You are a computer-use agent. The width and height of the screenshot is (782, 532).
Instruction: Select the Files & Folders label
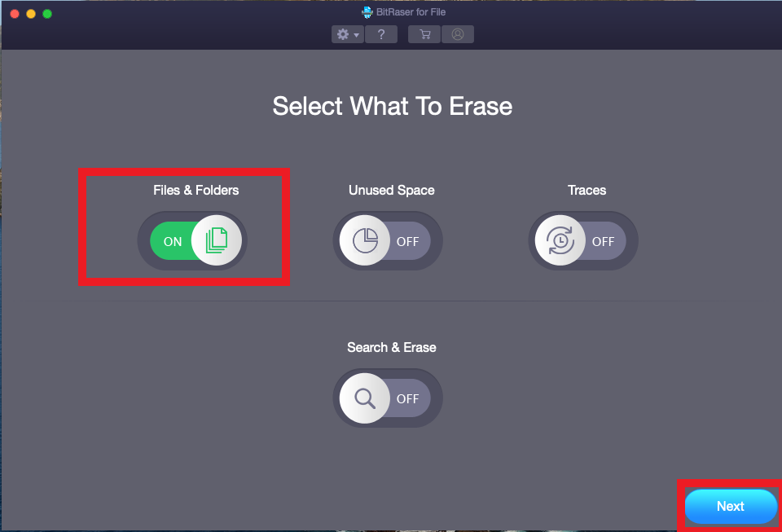click(196, 190)
